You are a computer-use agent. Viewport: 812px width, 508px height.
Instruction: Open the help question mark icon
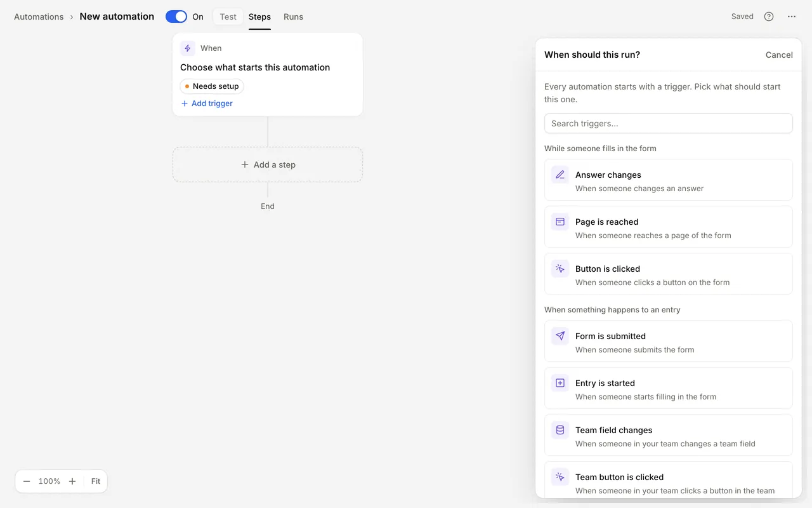click(769, 17)
